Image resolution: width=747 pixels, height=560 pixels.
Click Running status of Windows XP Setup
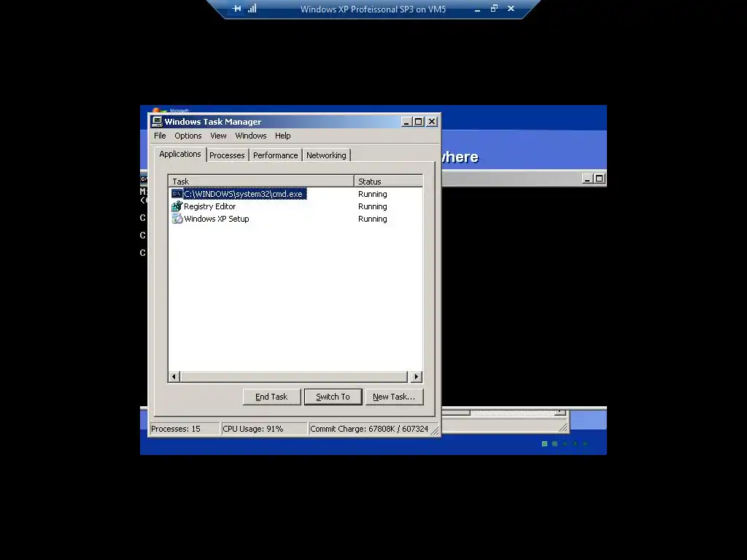[x=373, y=219]
